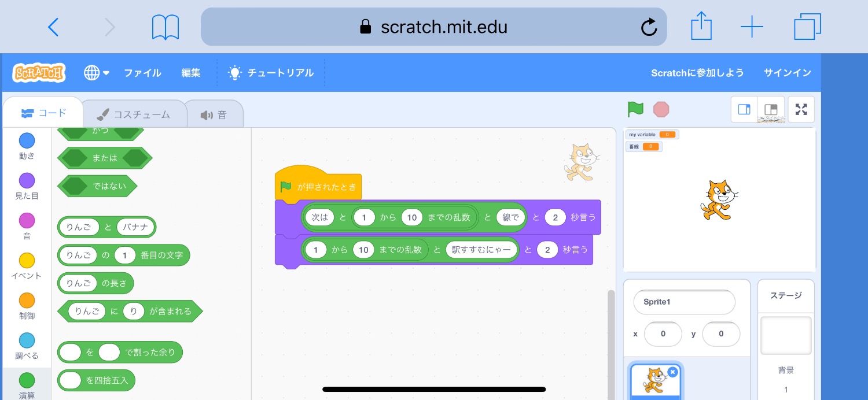Select the 調べる light-blue category
This screenshot has height=400, width=868.
[27, 346]
